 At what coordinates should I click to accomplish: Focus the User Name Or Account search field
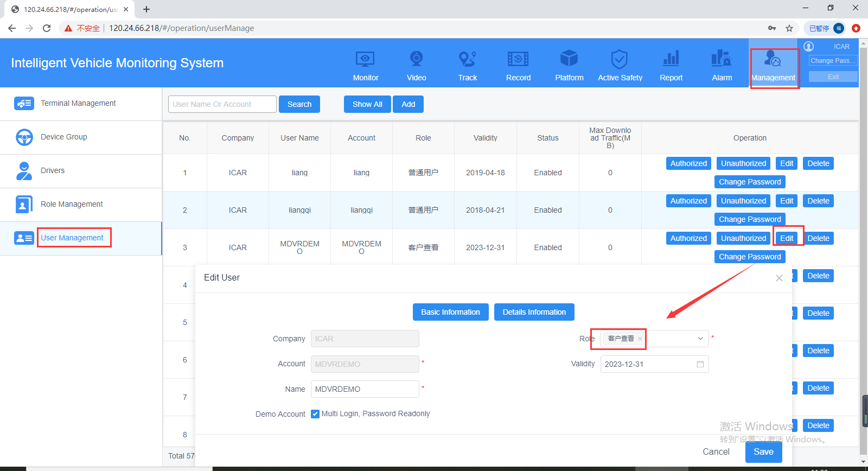[222, 104]
